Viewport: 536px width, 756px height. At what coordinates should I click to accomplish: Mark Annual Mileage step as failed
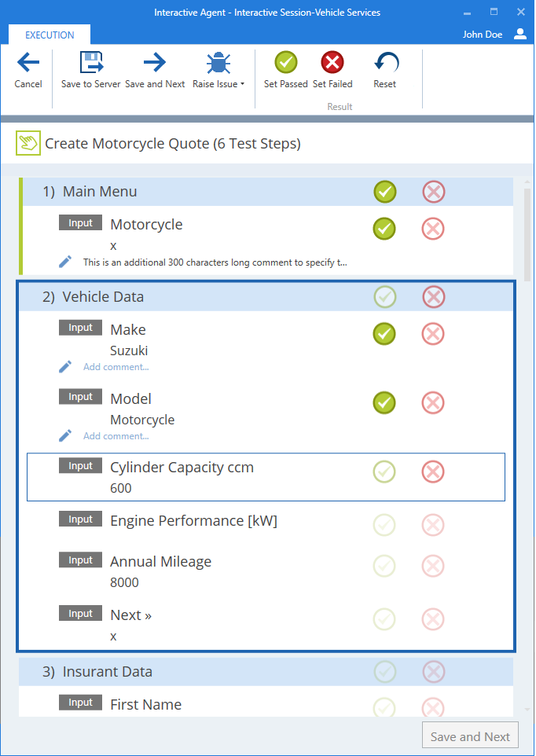[433, 566]
